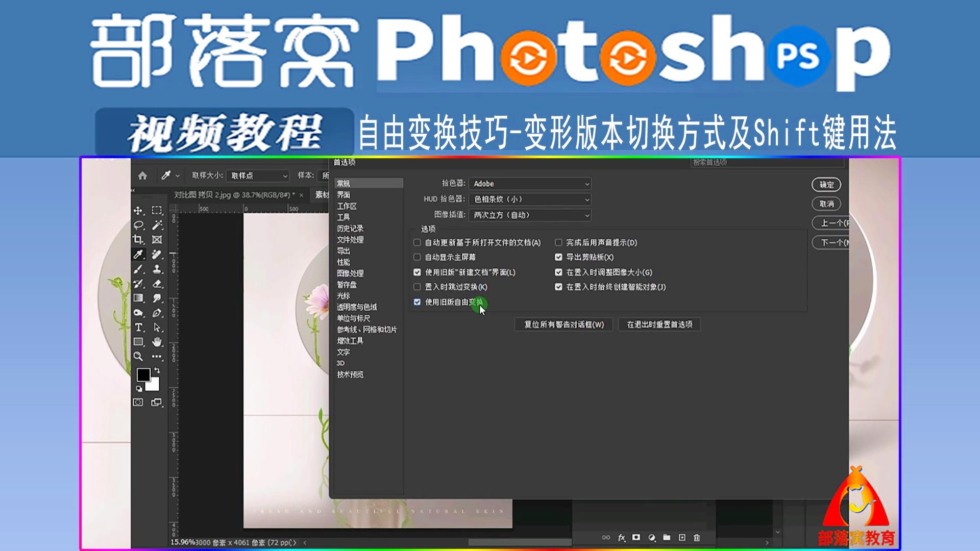Select the Lasso tool
The width and height of the screenshot is (980, 551).
(138, 225)
